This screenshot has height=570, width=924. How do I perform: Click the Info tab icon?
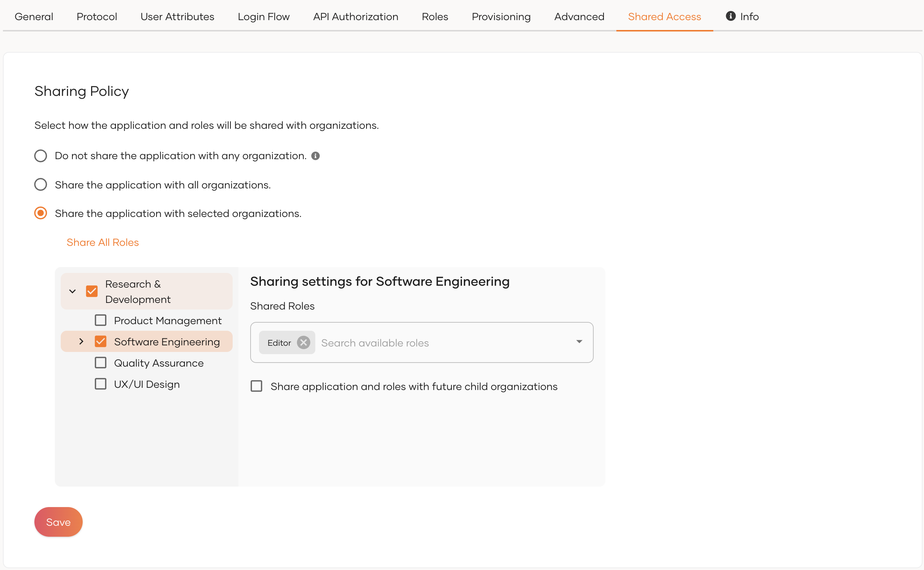coord(730,16)
